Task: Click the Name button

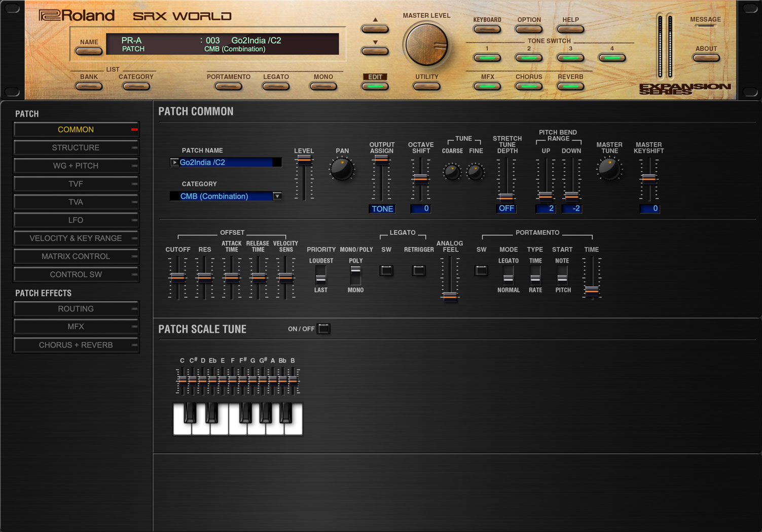Action: pos(89,51)
